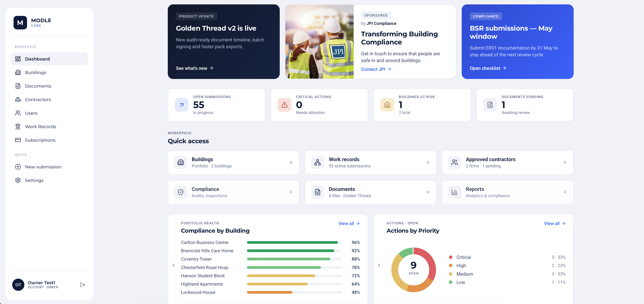Click the Contact JPI link
644x304 pixels.
point(376,69)
